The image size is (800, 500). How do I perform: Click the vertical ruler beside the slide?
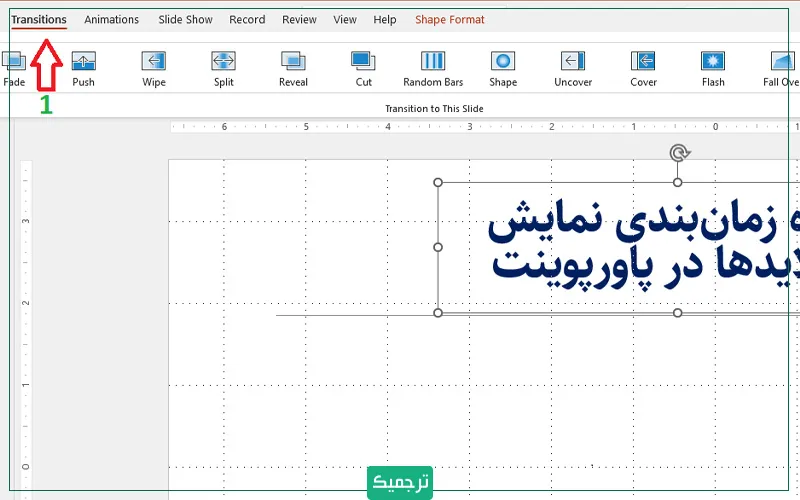[26, 330]
